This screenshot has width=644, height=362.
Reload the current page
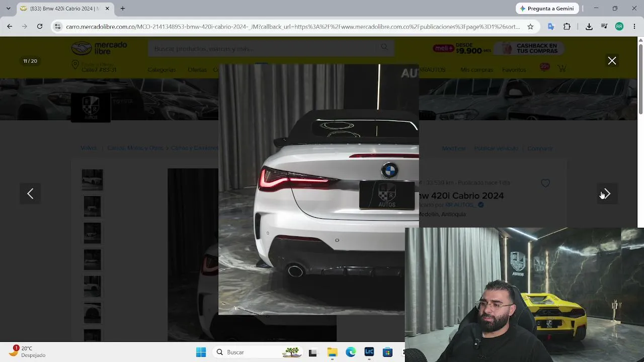click(40, 27)
